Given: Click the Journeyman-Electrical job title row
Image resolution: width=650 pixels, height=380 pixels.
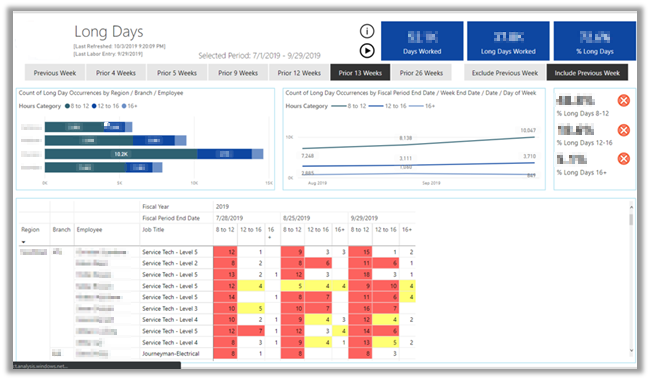Looking at the screenshot, I should [x=171, y=353].
